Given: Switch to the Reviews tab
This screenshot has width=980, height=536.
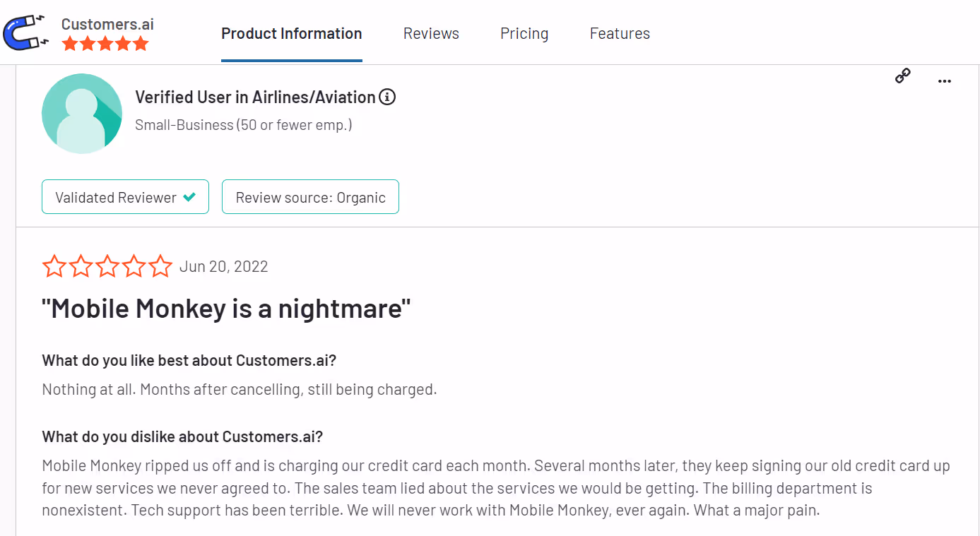Looking at the screenshot, I should (x=431, y=33).
